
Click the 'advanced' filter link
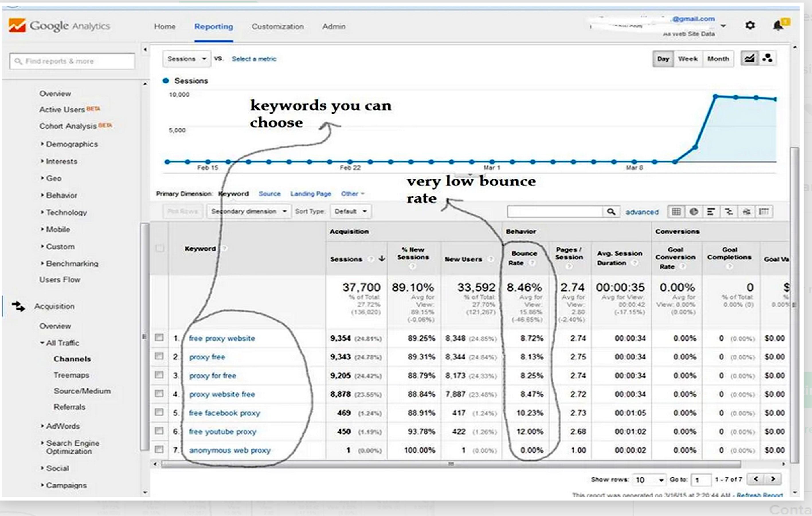point(642,212)
